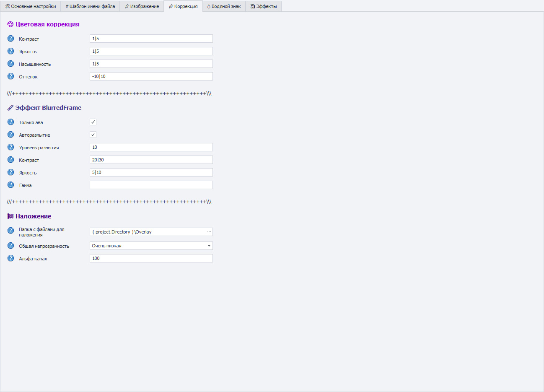The image size is (544, 392).
Task: Toggle the Только ава checkbox
Action: tap(93, 122)
